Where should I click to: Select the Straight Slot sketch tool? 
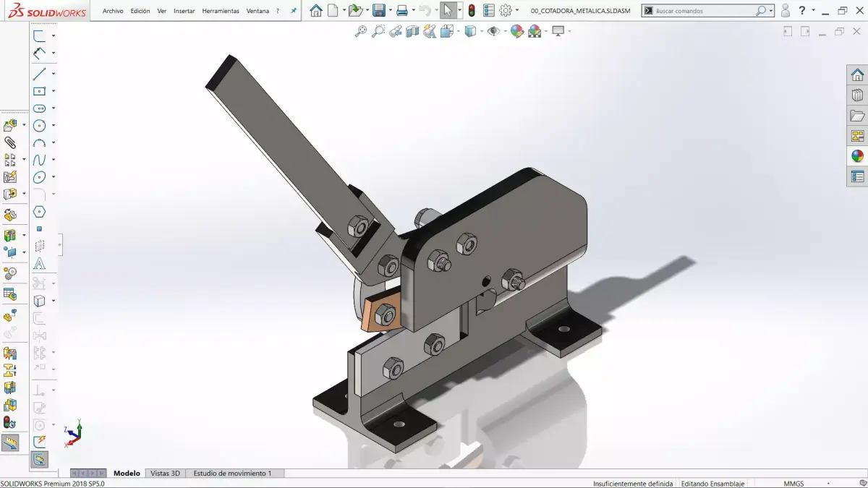tap(40, 108)
